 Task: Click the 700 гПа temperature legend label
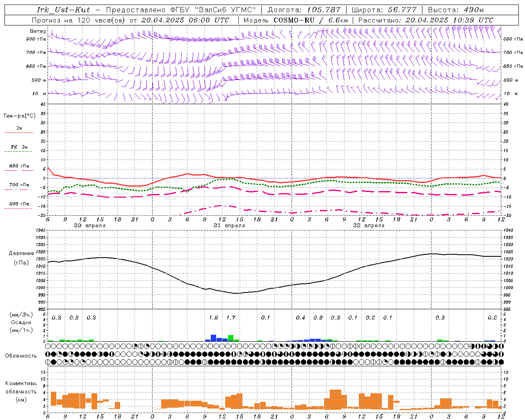coord(19,185)
